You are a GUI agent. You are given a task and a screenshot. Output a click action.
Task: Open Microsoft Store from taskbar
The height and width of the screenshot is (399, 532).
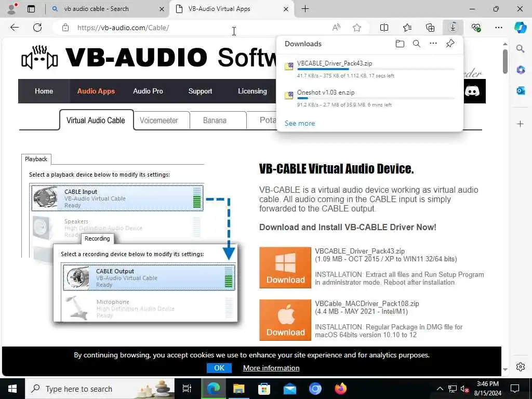pyautogui.click(x=264, y=389)
